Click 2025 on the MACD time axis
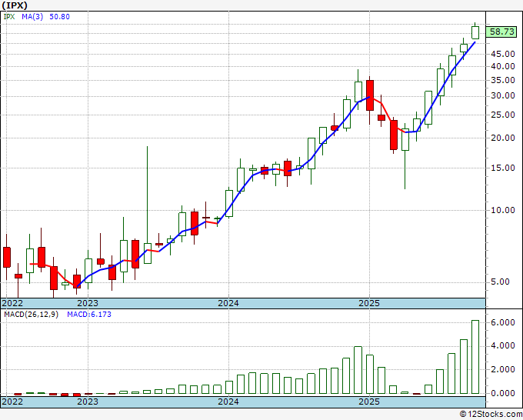This screenshot has height=420, width=523. pos(369,402)
